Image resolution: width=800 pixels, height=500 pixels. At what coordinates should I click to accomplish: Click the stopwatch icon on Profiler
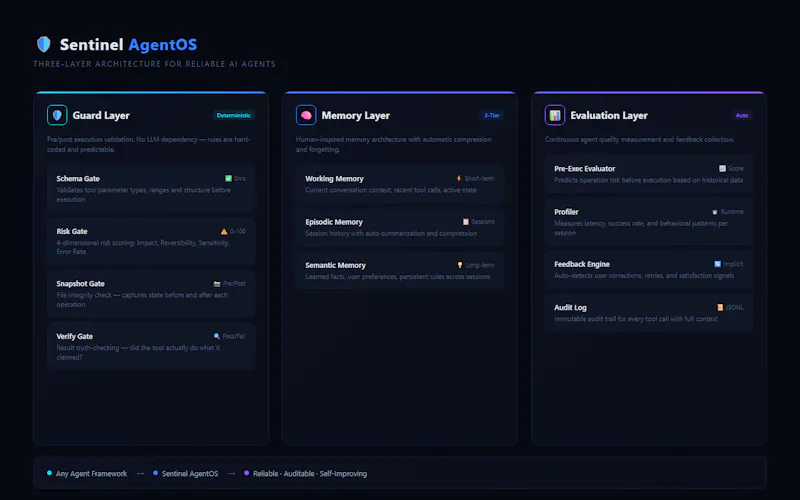pos(715,212)
